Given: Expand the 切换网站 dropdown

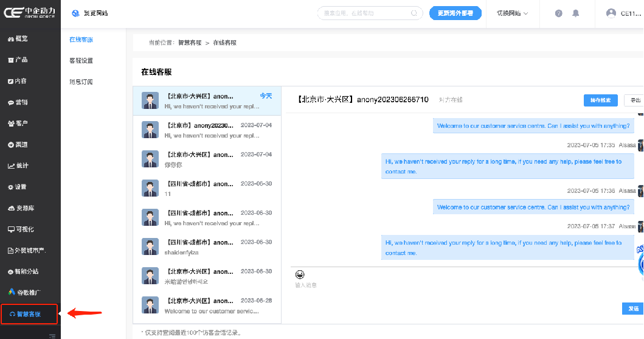Looking at the screenshot, I should point(512,13).
